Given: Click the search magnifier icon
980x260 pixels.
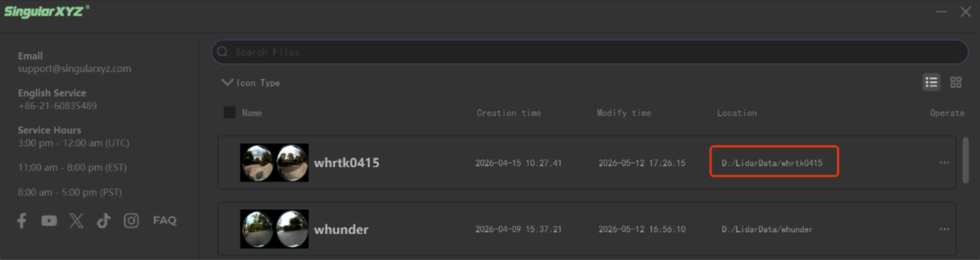Looking at the screenshot, I should pyautogui.click(x=222, y=52).
